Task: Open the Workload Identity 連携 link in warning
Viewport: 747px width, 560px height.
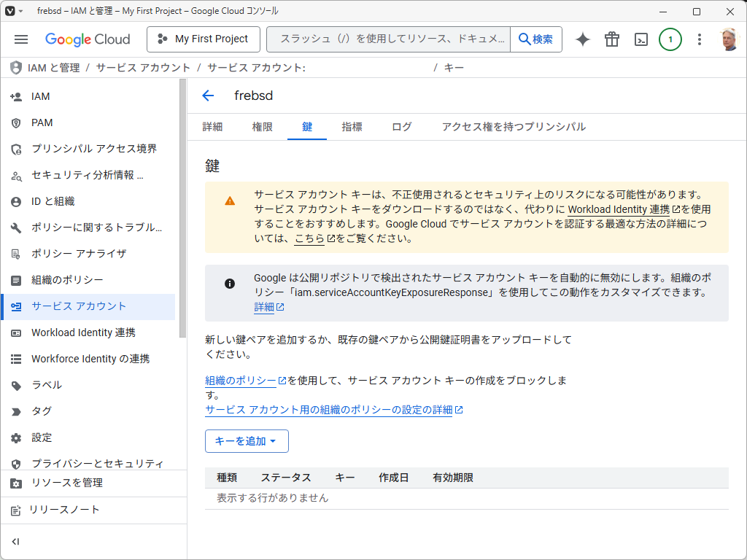Action: [x=619, y=209]
